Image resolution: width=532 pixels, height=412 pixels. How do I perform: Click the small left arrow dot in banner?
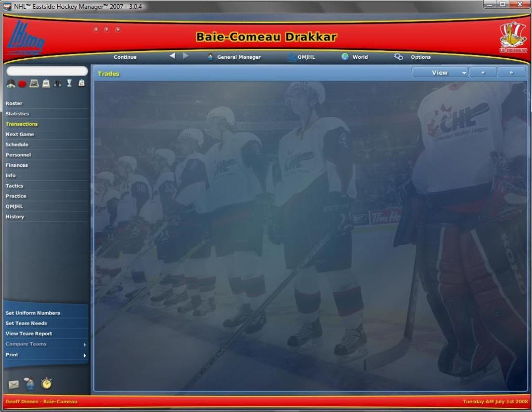click(96, 30)
